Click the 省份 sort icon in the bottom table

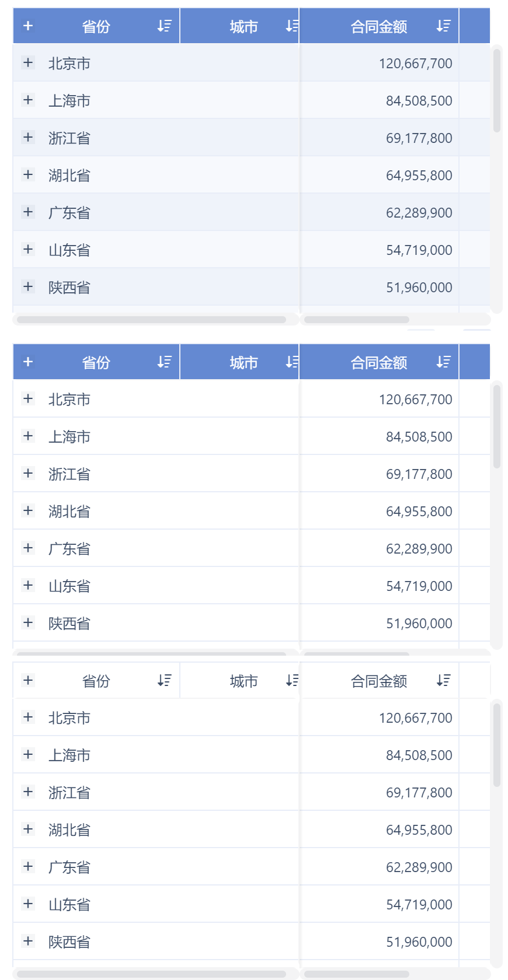click(164, 680)
